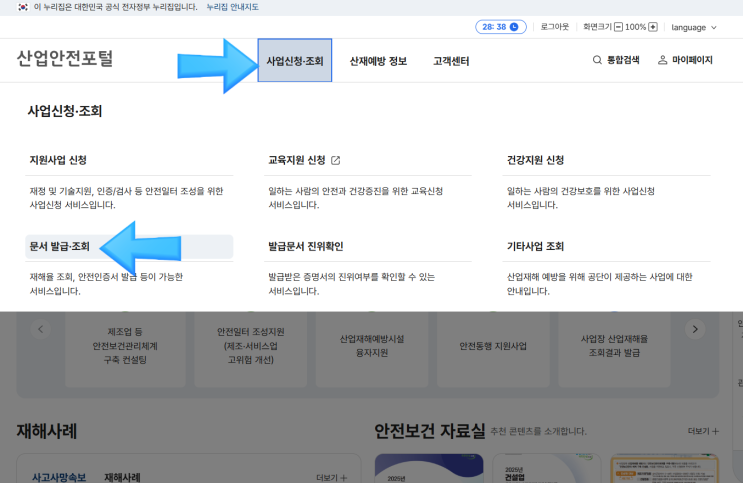Click 2025년 건설업 thumbnail
Viewport: 743px width, 483px height.
tap(547, 468)
